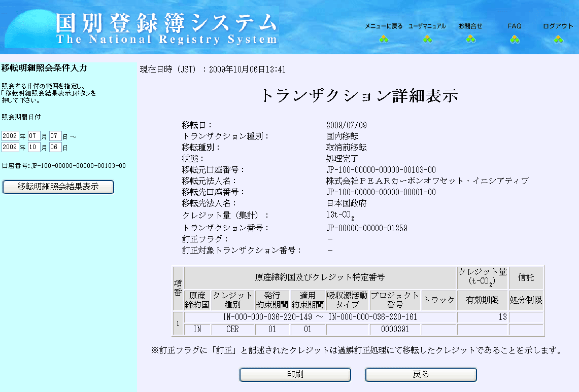The image size is (579, 392).
Task: Click the 戻る back button
Action: pyautogui.click(x=421, y=374)
